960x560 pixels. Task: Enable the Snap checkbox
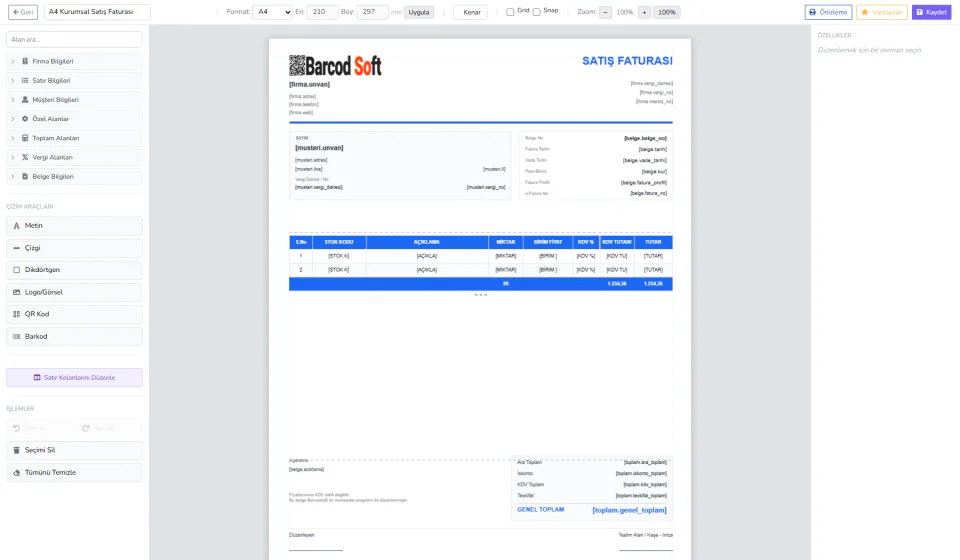coord(536,12)
